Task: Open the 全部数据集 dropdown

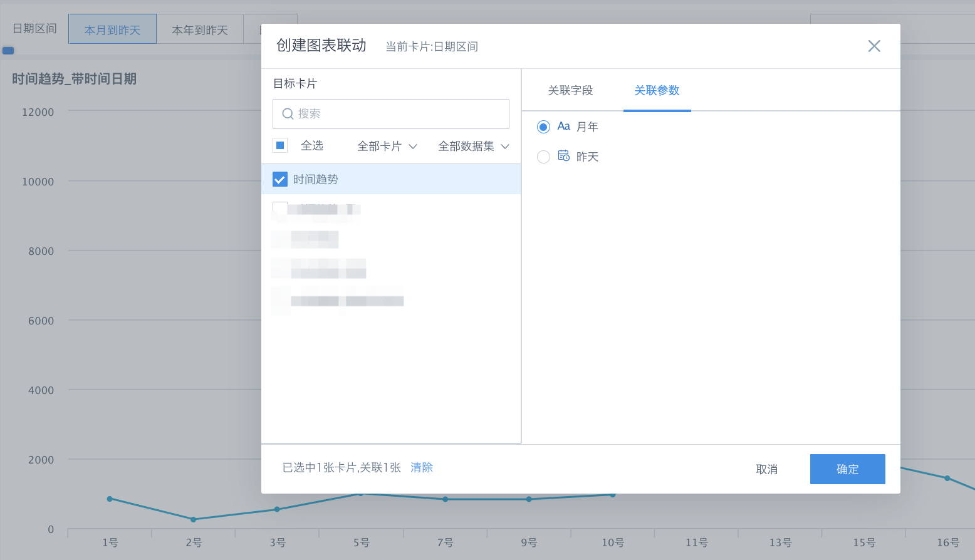Action: click(473, 146)
